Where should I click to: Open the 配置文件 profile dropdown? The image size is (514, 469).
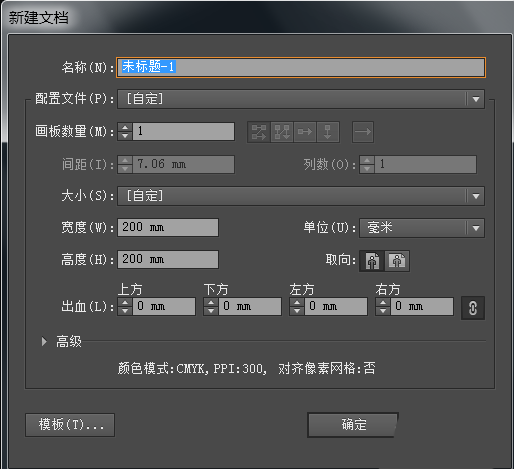click(301, 99)
